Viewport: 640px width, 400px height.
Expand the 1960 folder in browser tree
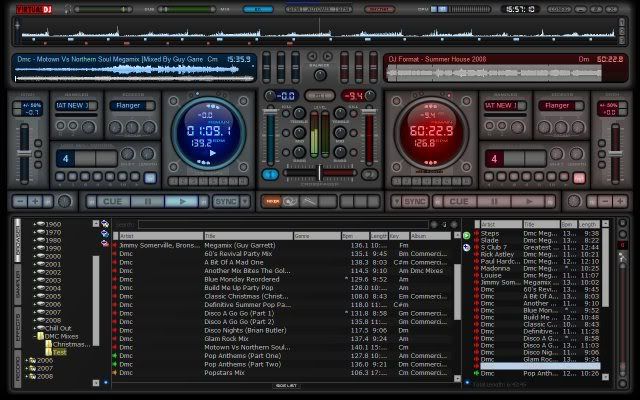tap(35, 224)
